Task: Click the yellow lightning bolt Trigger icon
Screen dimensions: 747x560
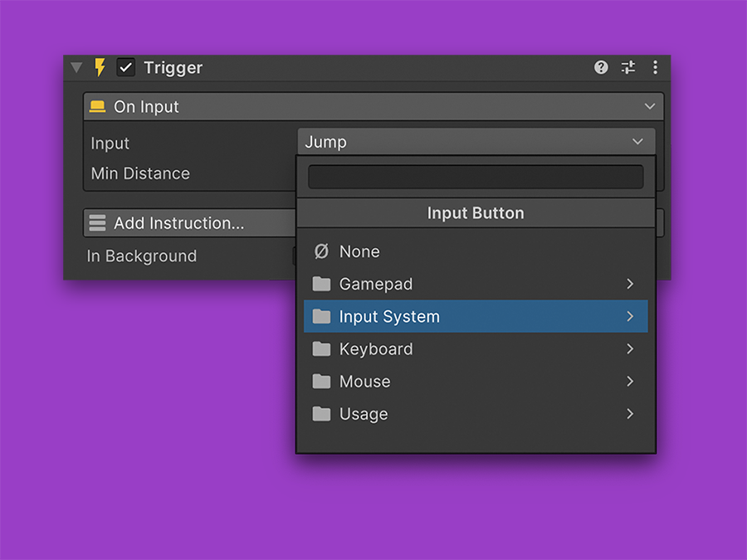Action: (x=100, y=67)
